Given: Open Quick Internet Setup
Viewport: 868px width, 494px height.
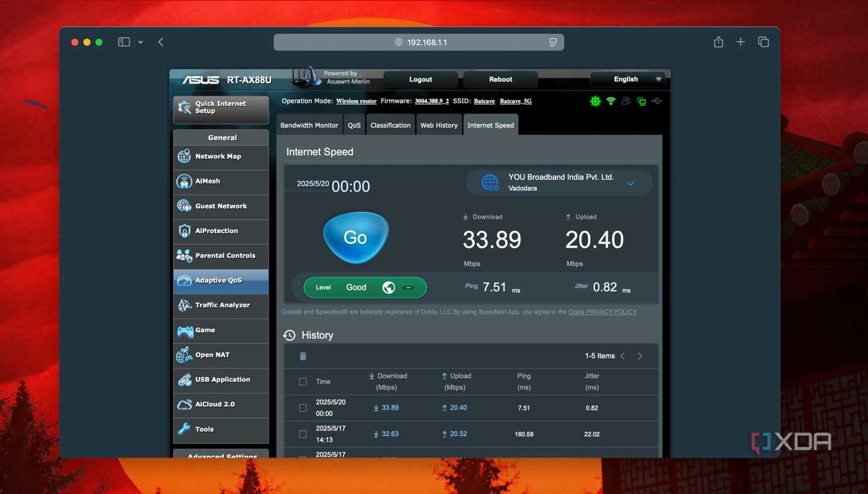Looking at the screenshot, I should coord(221,109).
